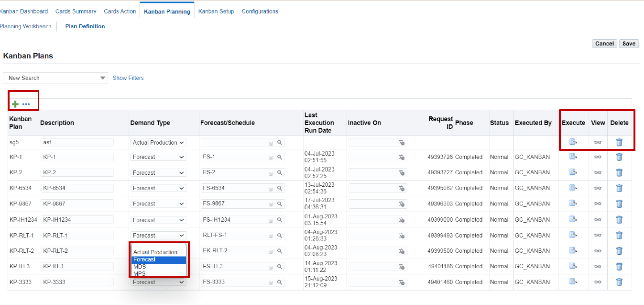Open the Planning Workbench subtab

pos(25,26)
